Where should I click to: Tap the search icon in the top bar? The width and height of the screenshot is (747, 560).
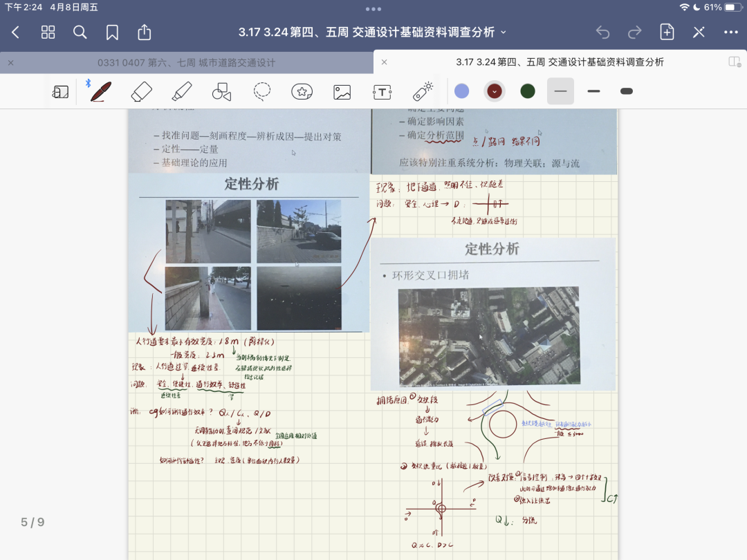80,32
